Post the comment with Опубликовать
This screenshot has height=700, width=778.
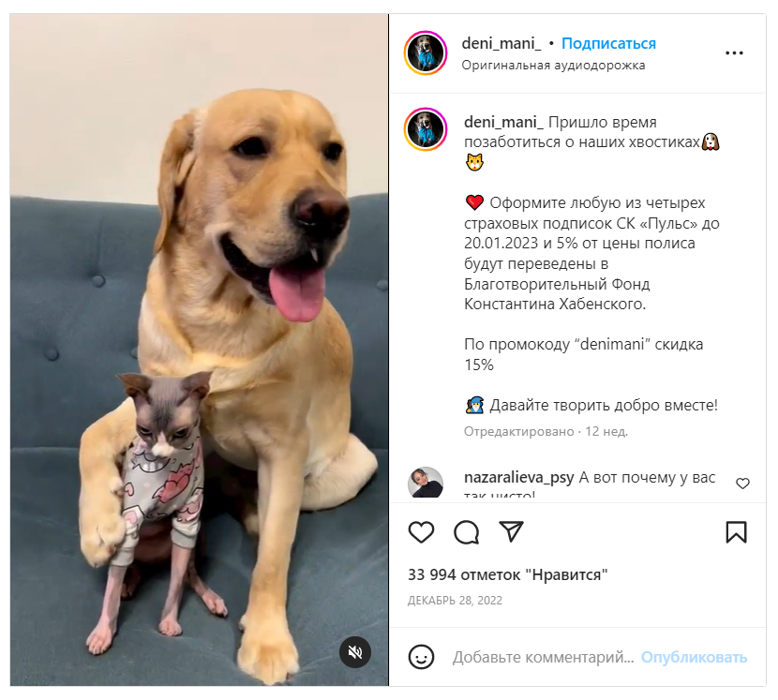coord(694,657)
